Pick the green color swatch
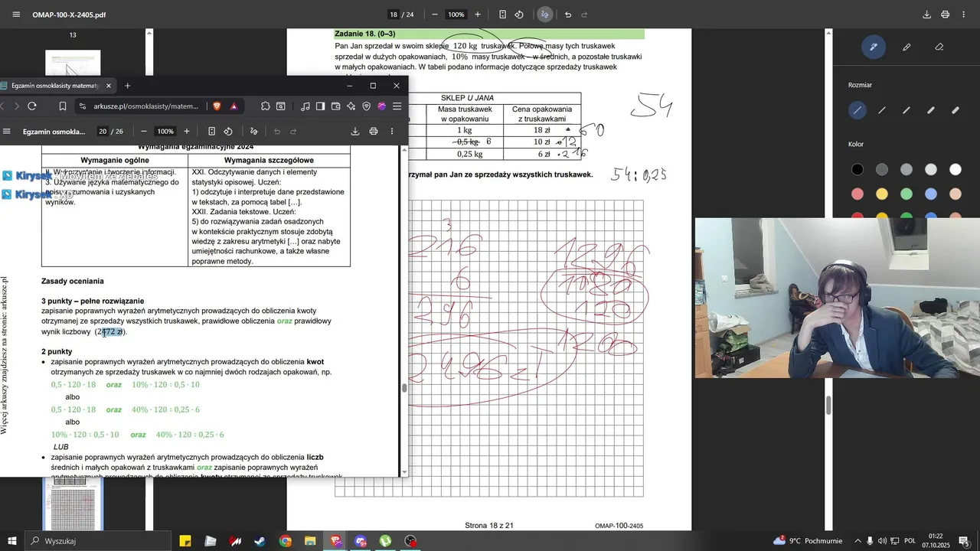 [906, 194]
